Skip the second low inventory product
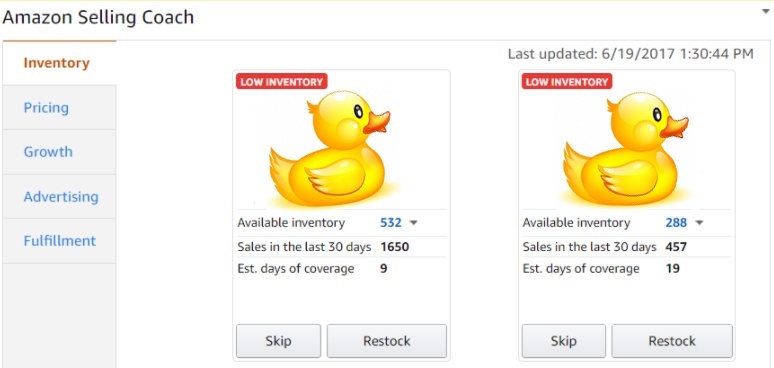774x368 pixels. (564, 341)
